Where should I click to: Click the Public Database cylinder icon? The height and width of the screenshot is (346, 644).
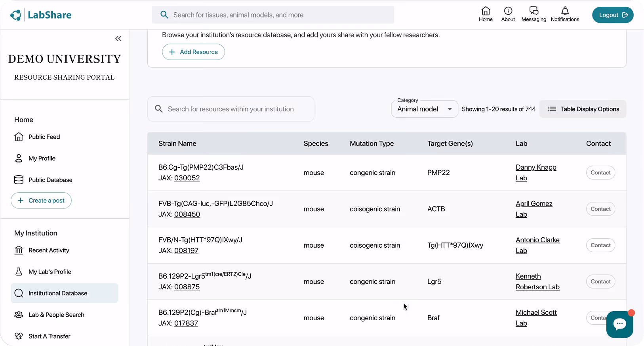point(19,180)
